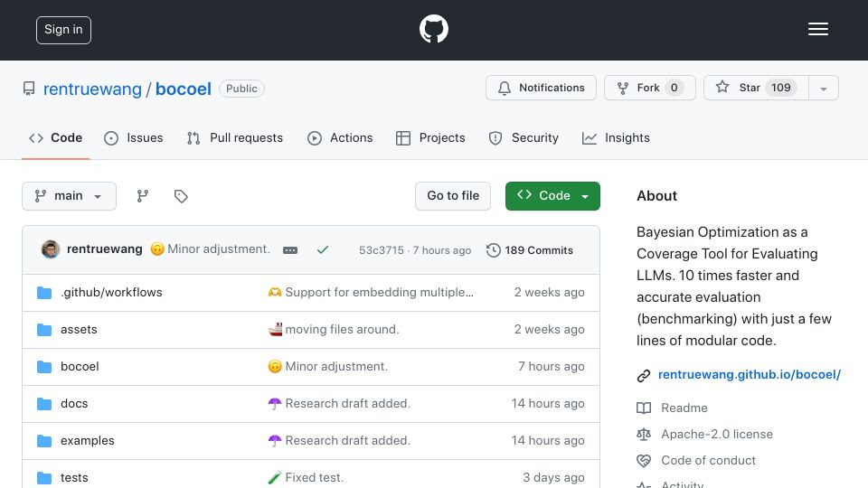
Task: Click '14 hours ago' in docs row
Action: coord(548,403)
